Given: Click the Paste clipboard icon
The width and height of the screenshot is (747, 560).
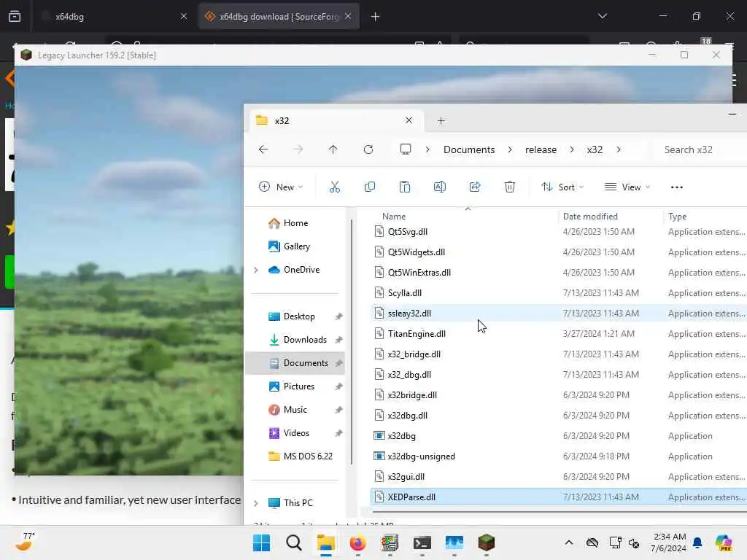Looking at the screenshot, I should [404, 187].
